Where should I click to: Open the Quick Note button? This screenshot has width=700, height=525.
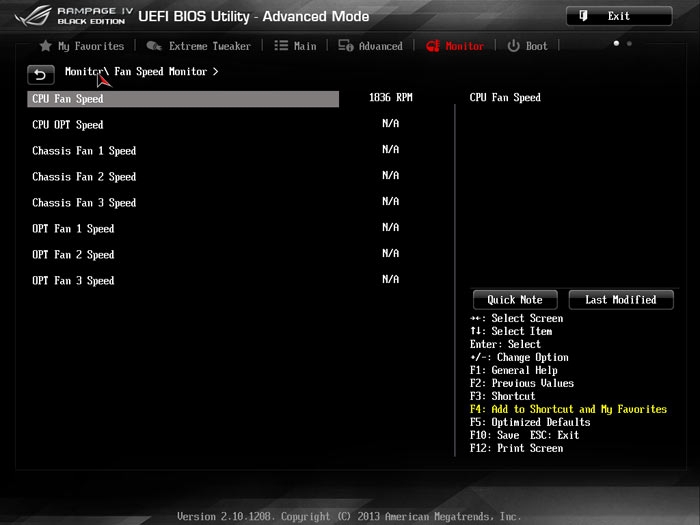(515, 300)
